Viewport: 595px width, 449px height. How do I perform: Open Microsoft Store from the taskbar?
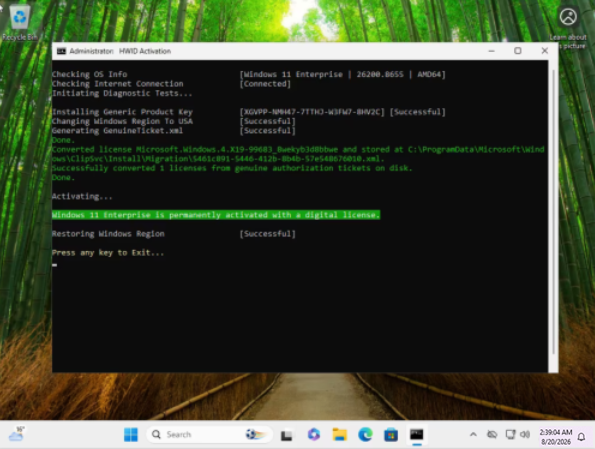(391, 435)
